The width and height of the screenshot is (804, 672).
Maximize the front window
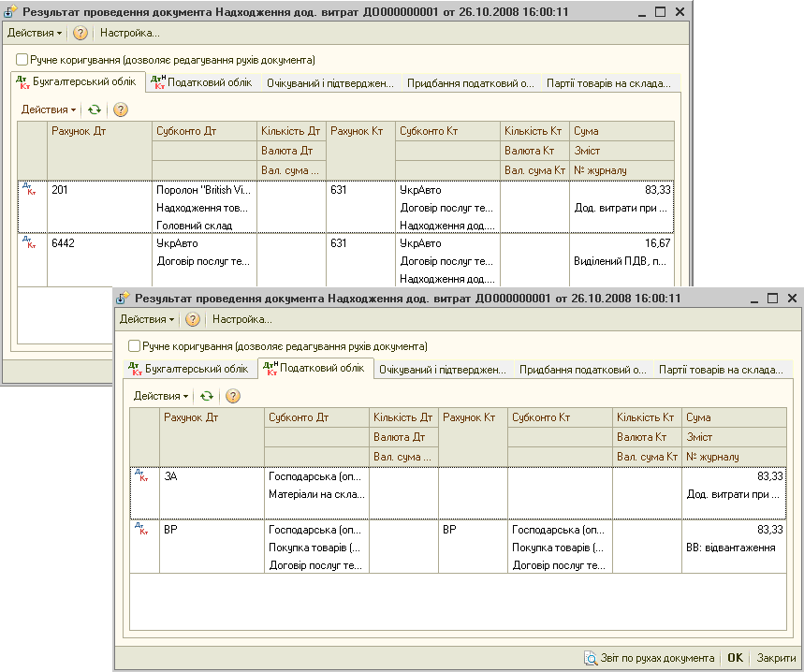tap(772, 299)
